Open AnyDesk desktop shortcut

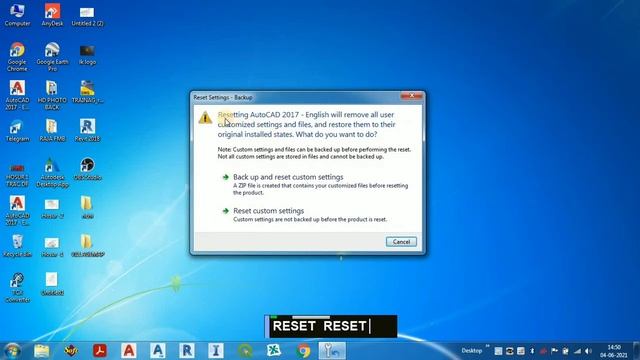[52, 15]
